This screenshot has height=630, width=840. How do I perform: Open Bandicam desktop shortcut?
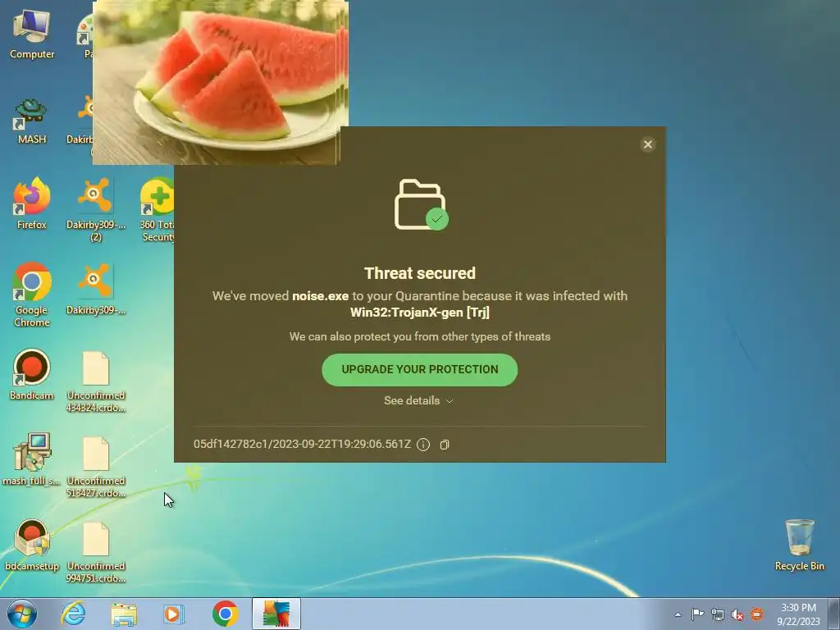coord(32,374)
